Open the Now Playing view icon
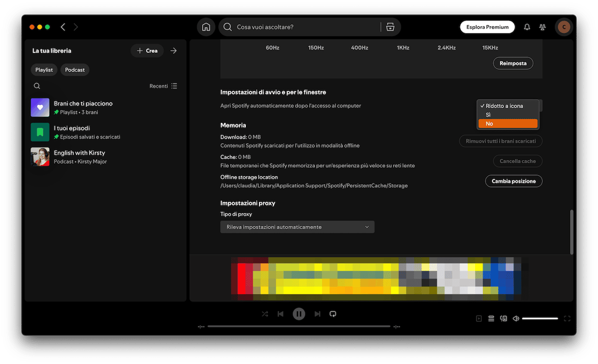Viewport: 598px width, 364px height. pyautogui.click(x=479, y=319)
